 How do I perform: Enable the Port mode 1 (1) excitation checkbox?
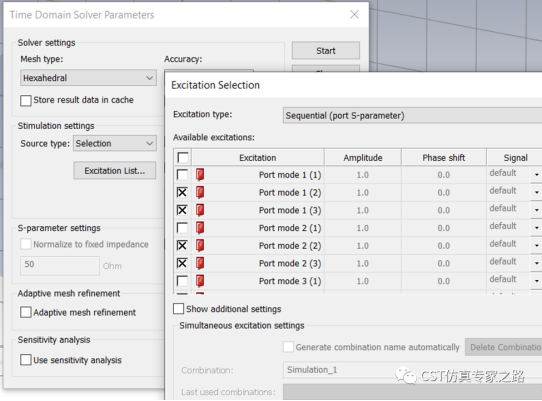click(x=182, y=175)
